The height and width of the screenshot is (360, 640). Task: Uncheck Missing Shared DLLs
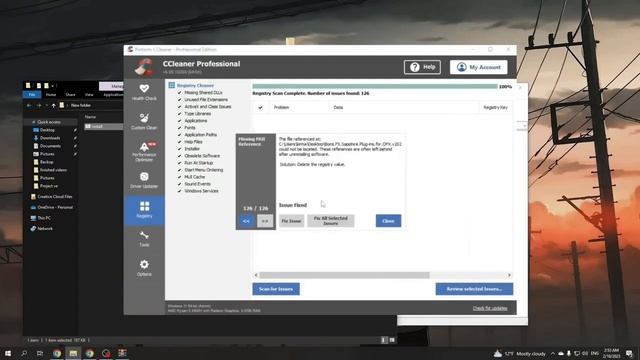pos(180,93)
